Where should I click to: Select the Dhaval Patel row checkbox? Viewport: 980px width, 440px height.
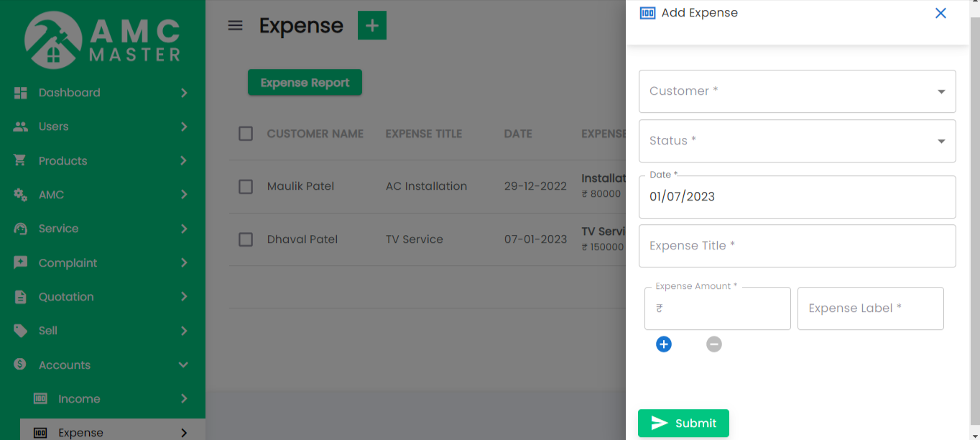click(x=245, y=239)
